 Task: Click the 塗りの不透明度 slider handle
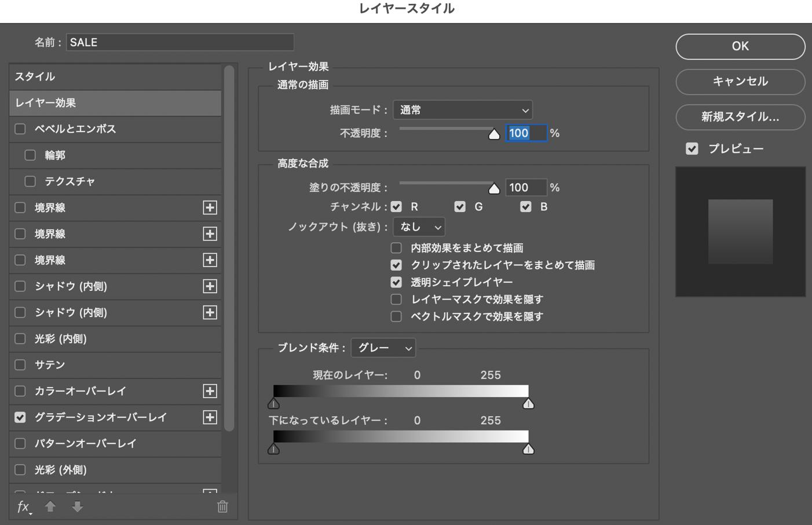pyautogui.click(x=494, y=189)
